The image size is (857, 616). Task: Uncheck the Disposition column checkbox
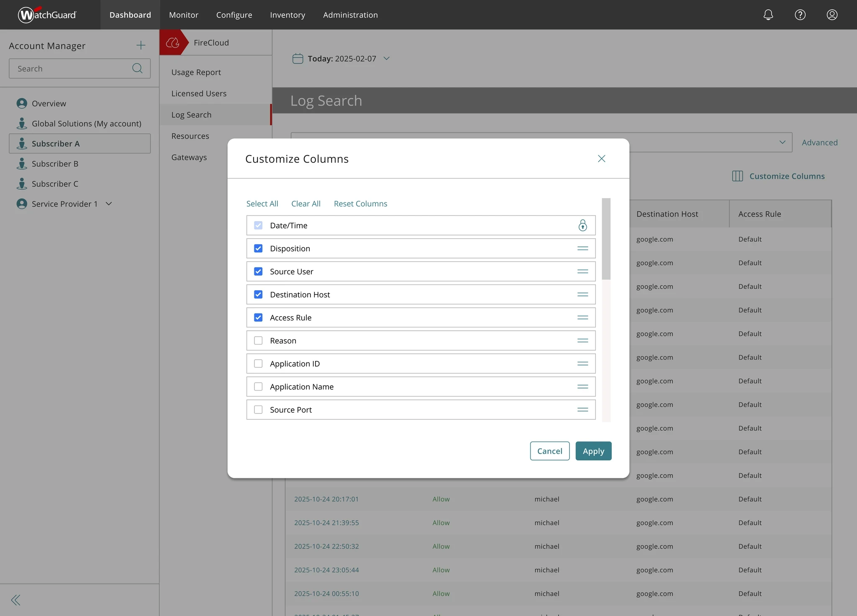(258, 248)
